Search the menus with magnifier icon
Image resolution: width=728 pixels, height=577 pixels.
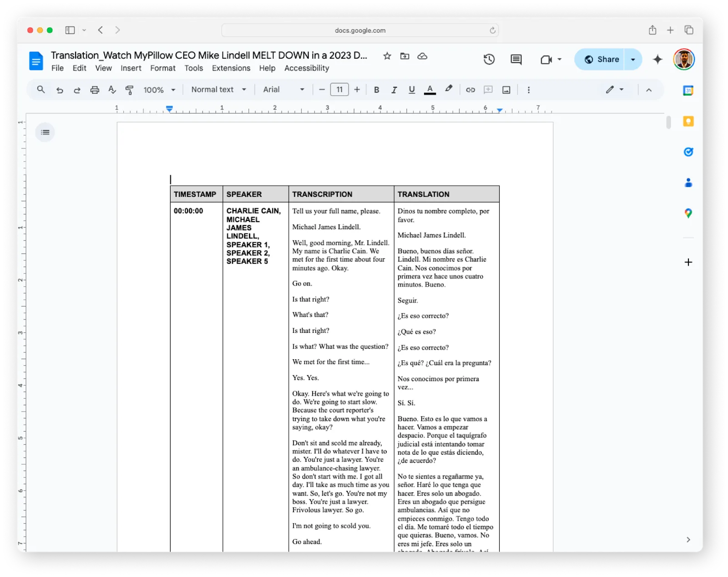(x=41, y=90)
